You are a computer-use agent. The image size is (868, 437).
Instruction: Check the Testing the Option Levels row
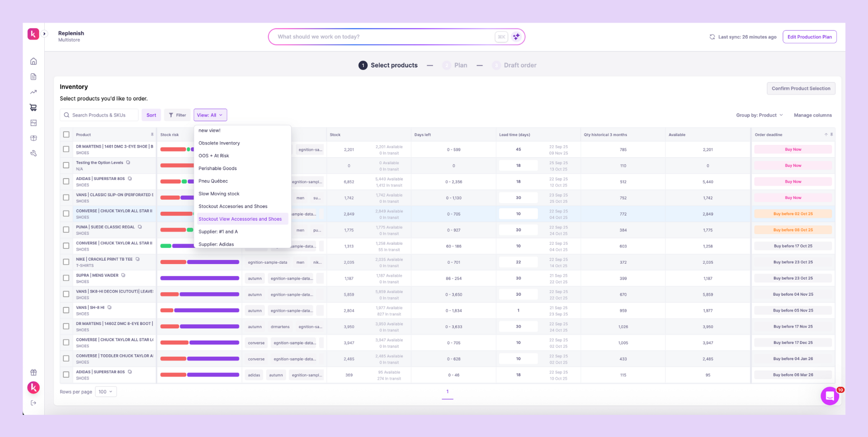pyautogui.click(x=66, y=166)
